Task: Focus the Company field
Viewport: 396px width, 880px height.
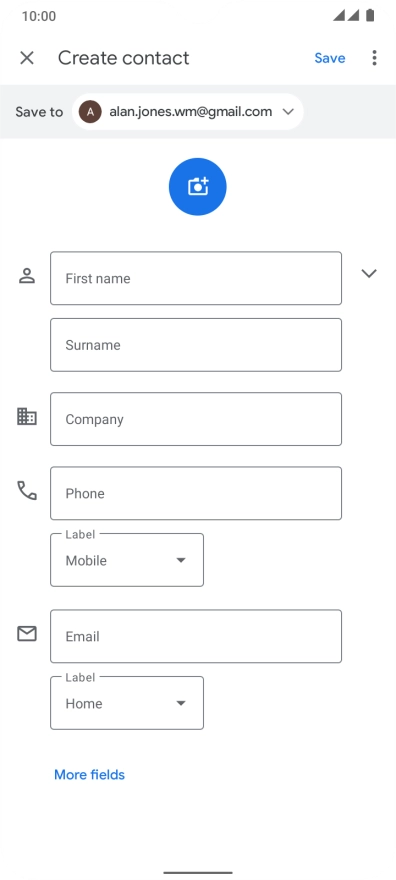Action: (x=196, y=419)
